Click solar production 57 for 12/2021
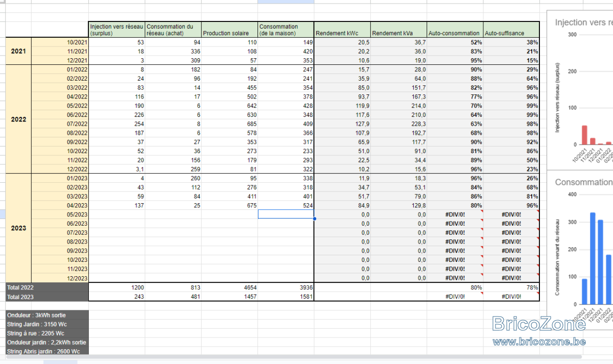The width and height of the screenshot is (613, 364). click(229, 60)
